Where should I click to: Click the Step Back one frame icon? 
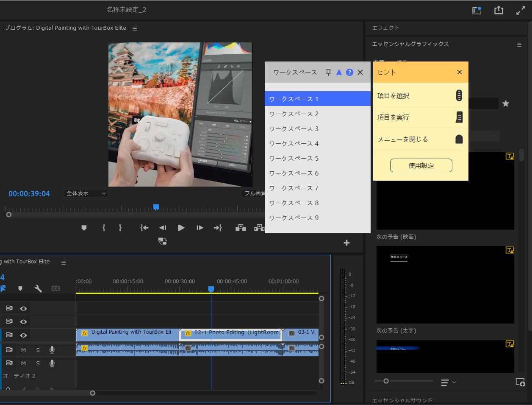click(x=163, y=228)
